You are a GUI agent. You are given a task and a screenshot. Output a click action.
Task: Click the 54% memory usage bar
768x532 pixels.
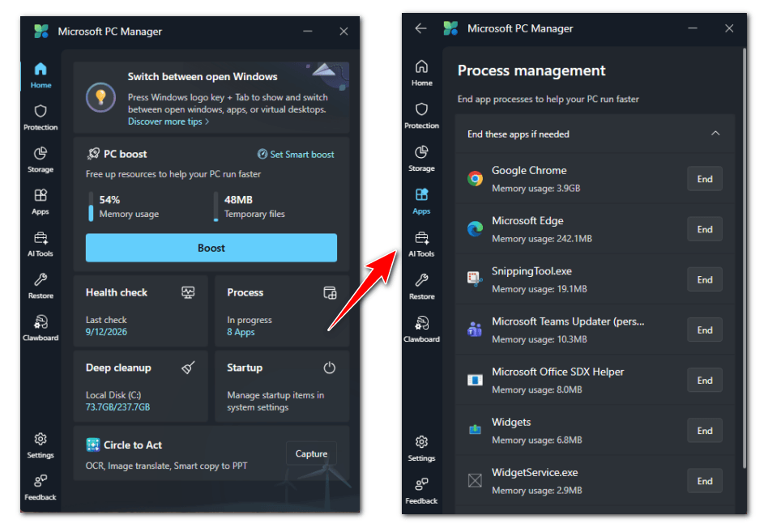[x=91, y=206]
